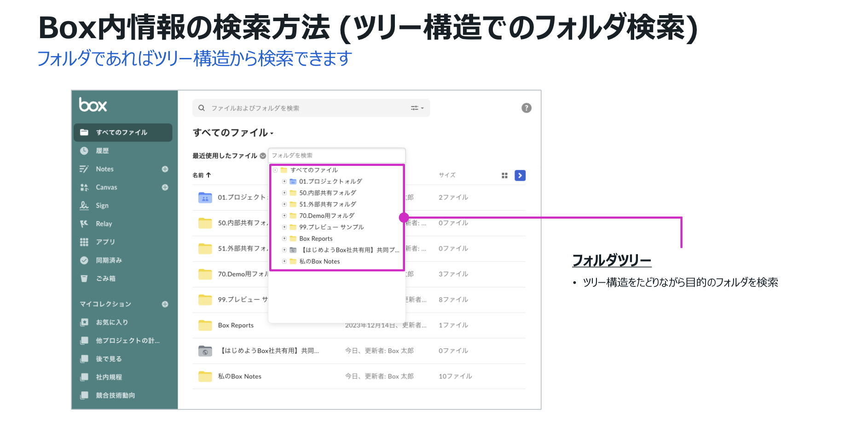868x434 pixels.
Task: Switch to grid view icon
Action: [504, 176]
